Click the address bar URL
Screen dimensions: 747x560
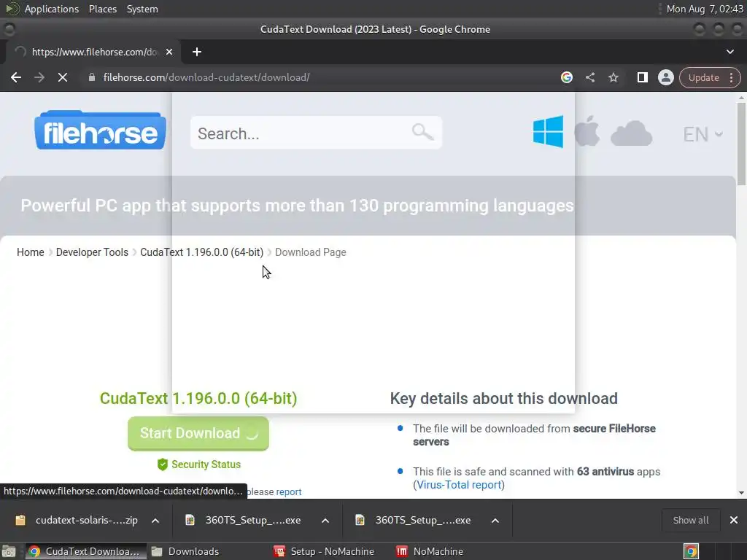click(206, 77)
